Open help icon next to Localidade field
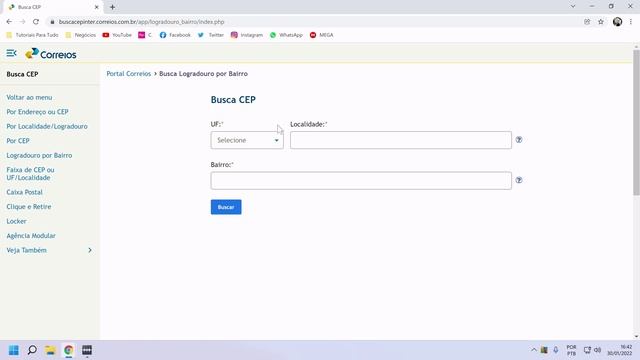Viewport: 640px width, 360px height. tap(519, 140)
